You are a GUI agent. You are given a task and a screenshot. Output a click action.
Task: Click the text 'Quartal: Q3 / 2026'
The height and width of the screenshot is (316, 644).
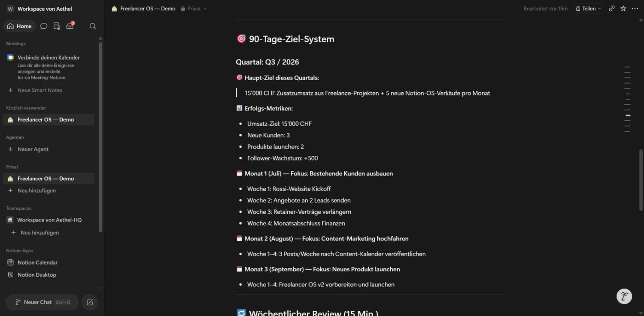click(x=267, y=62)
